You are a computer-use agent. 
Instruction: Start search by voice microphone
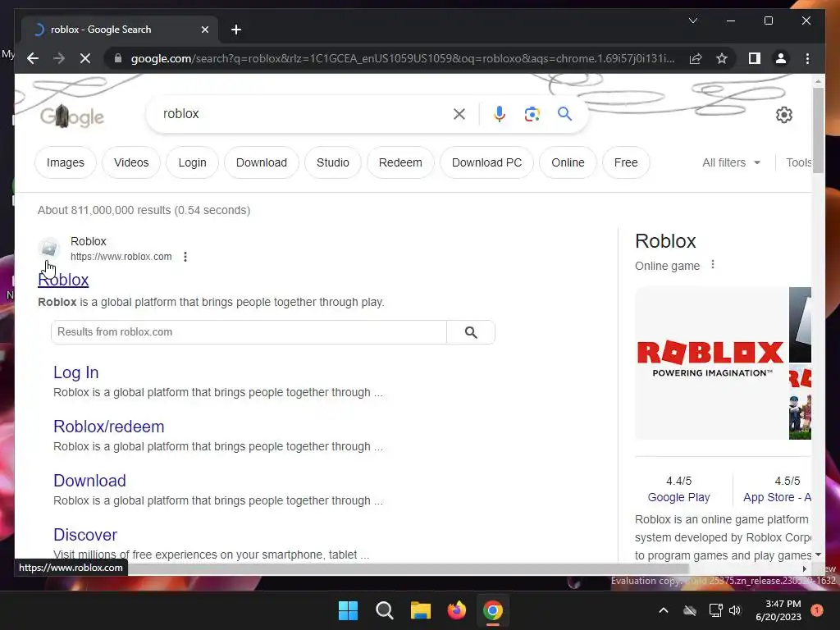(x=500, y=113)
